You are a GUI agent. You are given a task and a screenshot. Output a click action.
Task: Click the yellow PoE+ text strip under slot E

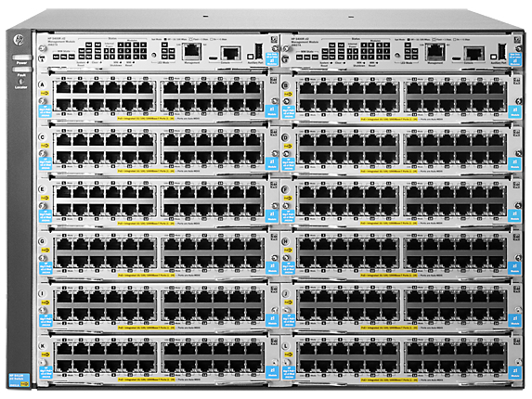146,224
